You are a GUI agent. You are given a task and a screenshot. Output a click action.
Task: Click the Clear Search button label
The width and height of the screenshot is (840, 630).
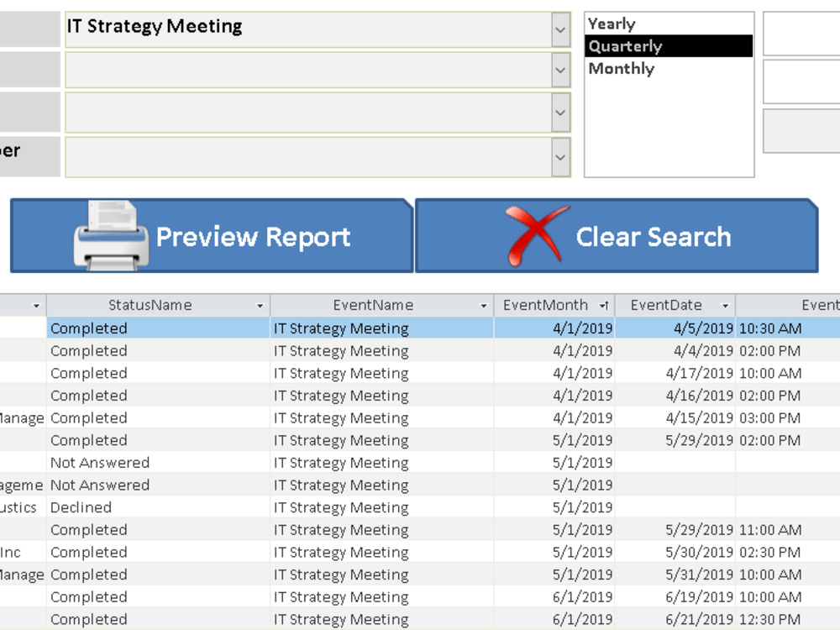[654, 237]
